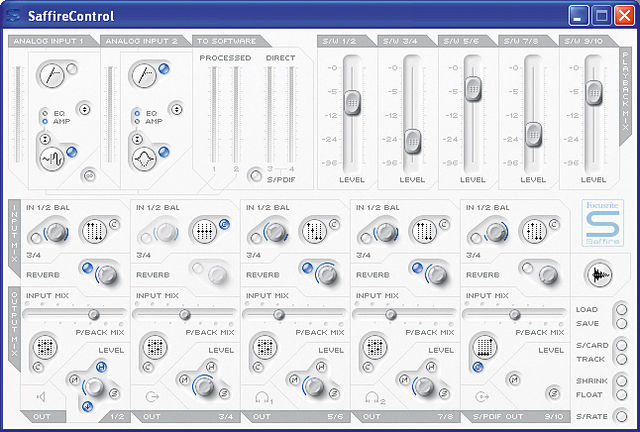
Task: Click the REVERB knob in the third input mix column
Action: pos(327,274)
